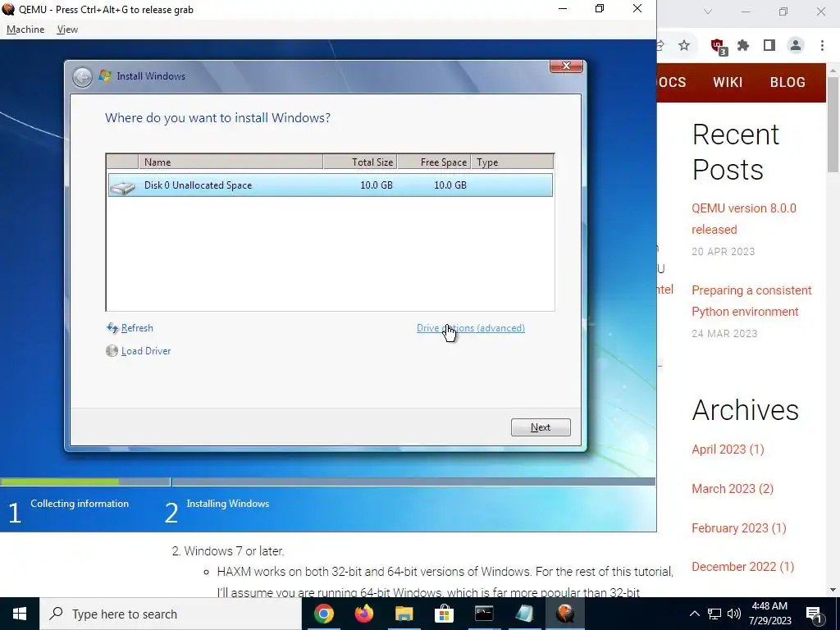Click the Next button
Viewport: 840px width, 630px height.
(x=541, y=427)
